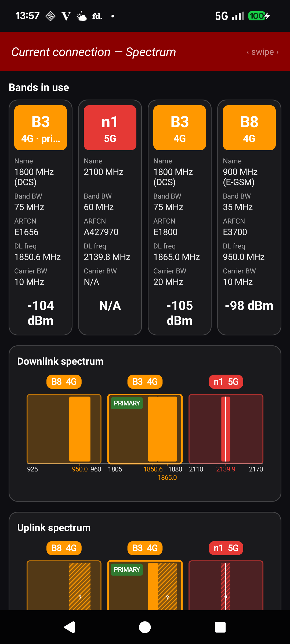Tap the swipe hint in header
This screenshot has width=290, height=644.
coord(263,52)
